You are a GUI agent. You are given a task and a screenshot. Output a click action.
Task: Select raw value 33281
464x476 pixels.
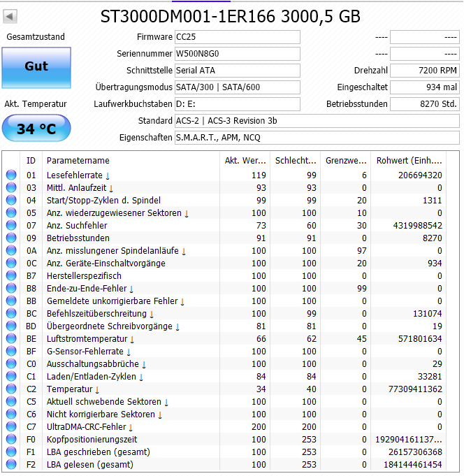[430, 377]
